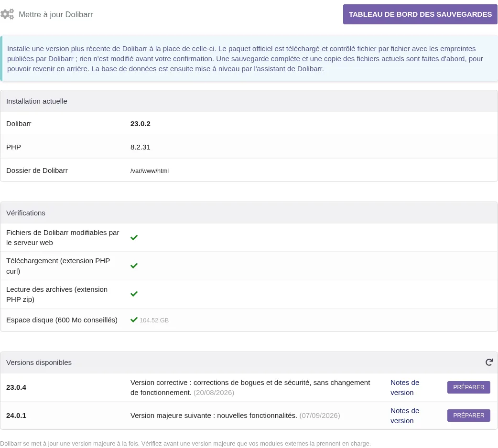
Task: Click the 104.52 GB disk space value
Action: (x=154, y=320)
